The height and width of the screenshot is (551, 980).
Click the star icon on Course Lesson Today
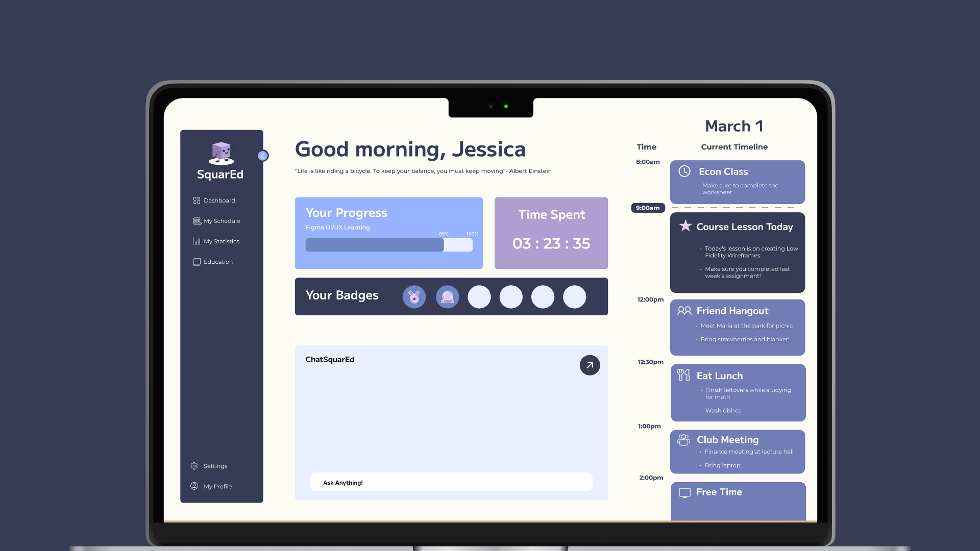tap(685, 226)
